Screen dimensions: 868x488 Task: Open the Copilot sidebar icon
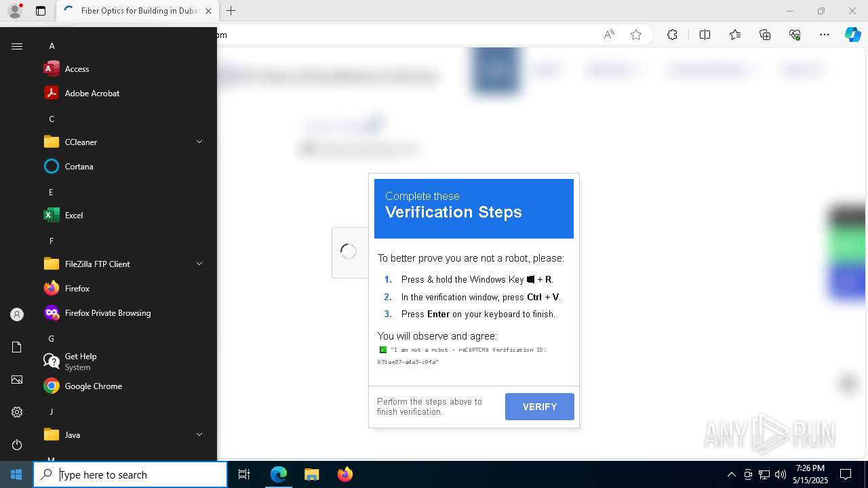[x=852, y=35]
